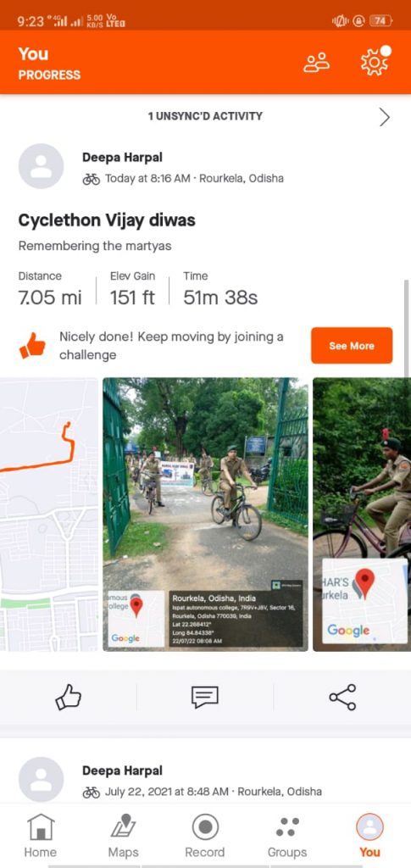Open the friends/find people icon

click(x=316, y=62)
